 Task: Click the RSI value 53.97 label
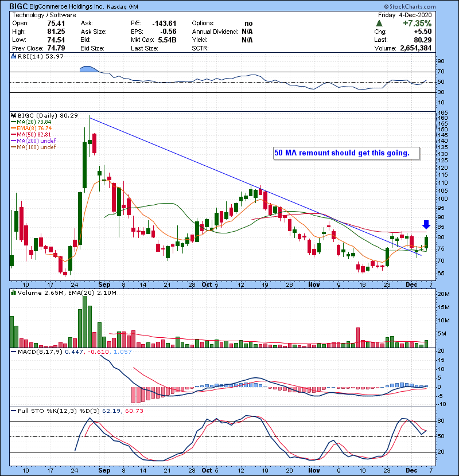click(54, 56)
